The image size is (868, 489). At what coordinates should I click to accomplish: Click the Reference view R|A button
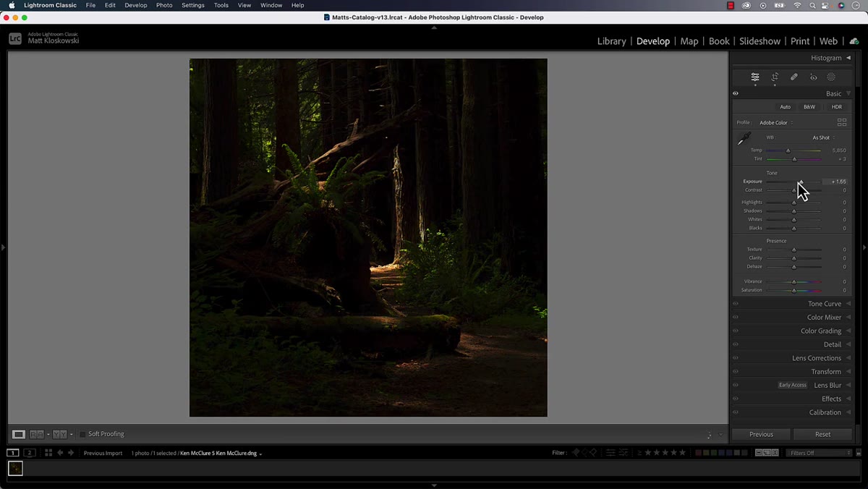[36, 434]
